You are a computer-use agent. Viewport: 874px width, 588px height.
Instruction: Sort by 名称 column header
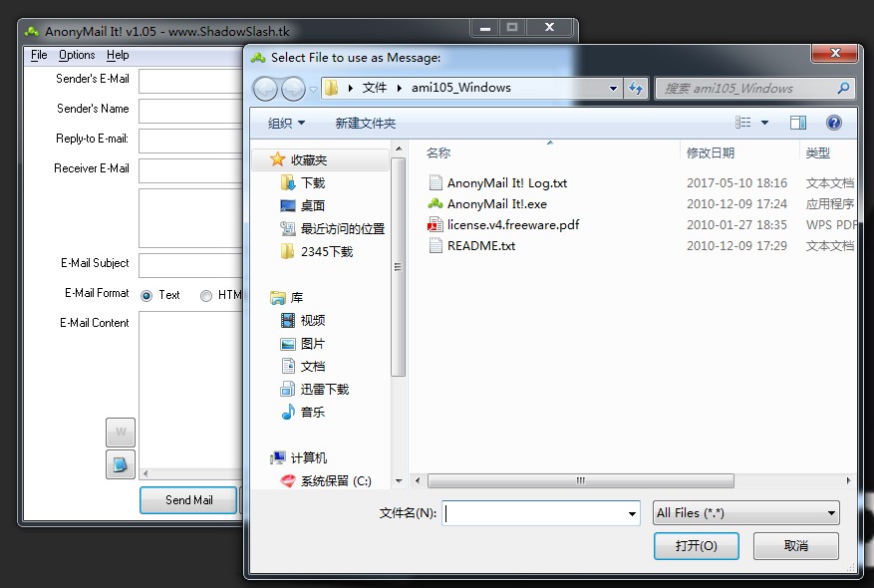pos(438,152)
